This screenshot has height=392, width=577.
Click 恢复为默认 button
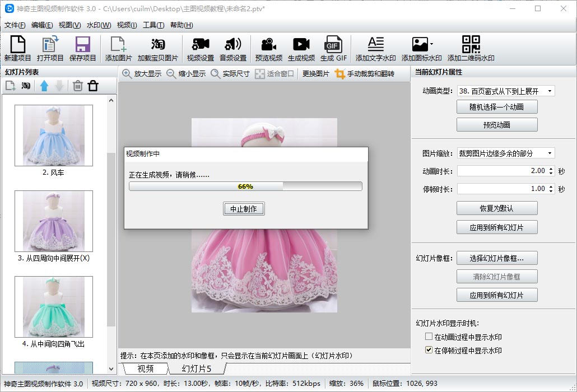[497, 208]
